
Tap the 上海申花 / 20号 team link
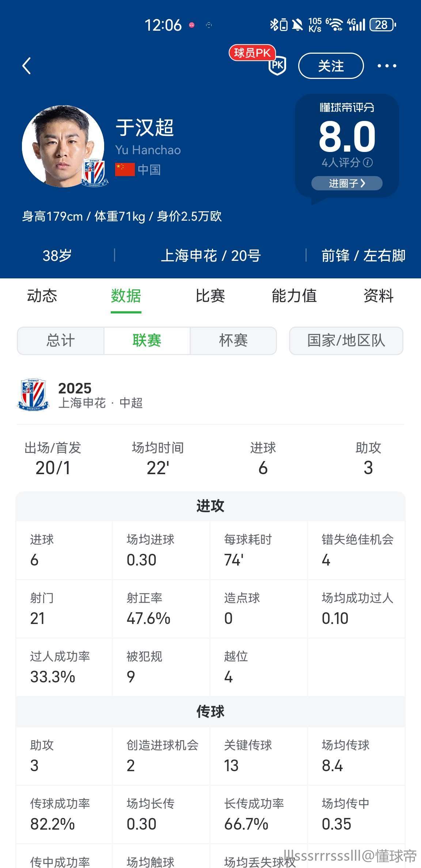point(210,256)
